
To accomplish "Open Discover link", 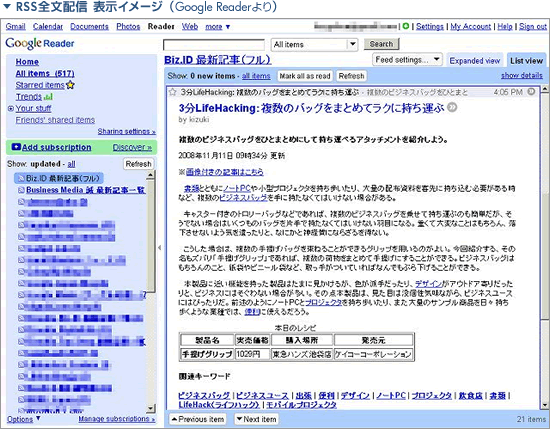I will coord(132,147).
